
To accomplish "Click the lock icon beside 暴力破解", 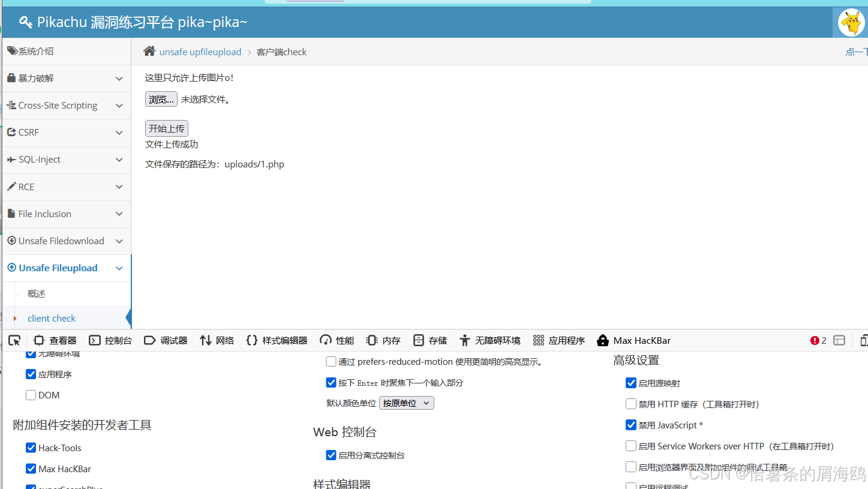I will point(11,78).
